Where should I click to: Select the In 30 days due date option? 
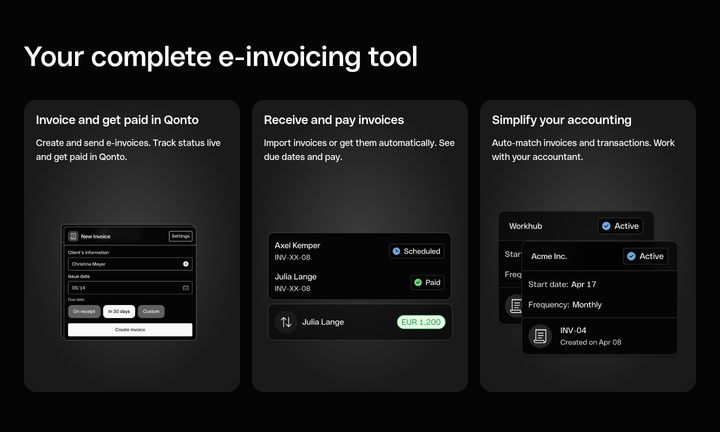(119, 311)
